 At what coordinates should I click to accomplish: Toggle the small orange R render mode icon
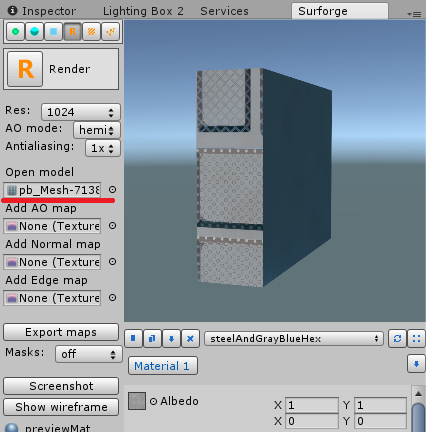[72, 32]
